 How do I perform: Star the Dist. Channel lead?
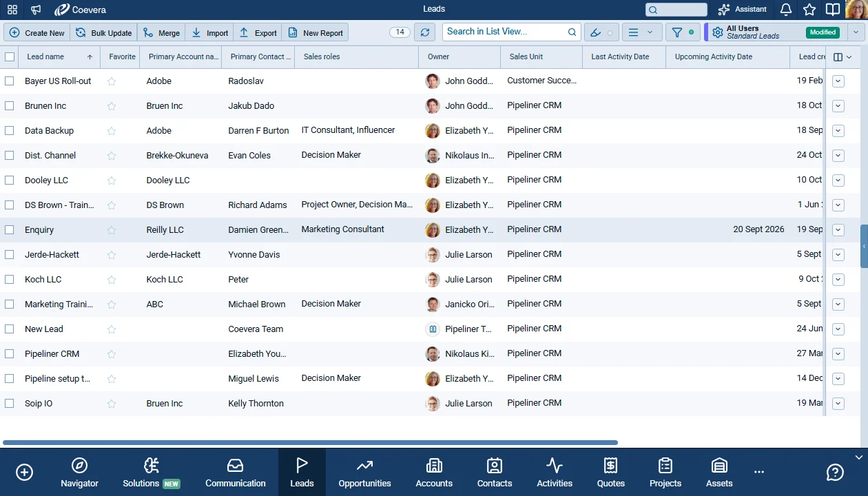tap(112, 156)
